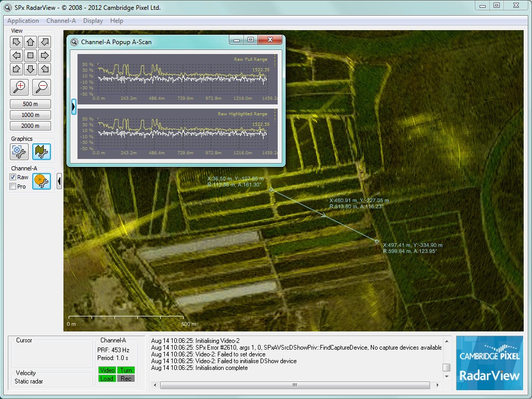Collapse the A-Scan popup via its side arrow tab

[x=73, y=107]
